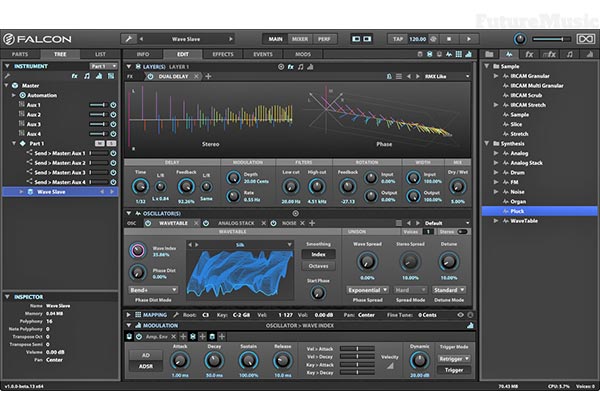600x420 pixels.
Task: Switch to the Mixer view
Action: point(300,39)
